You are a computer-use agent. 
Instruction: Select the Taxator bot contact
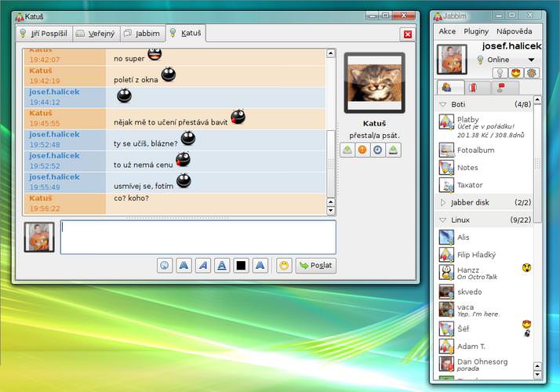pyautogui.click(x=484, y=185)
